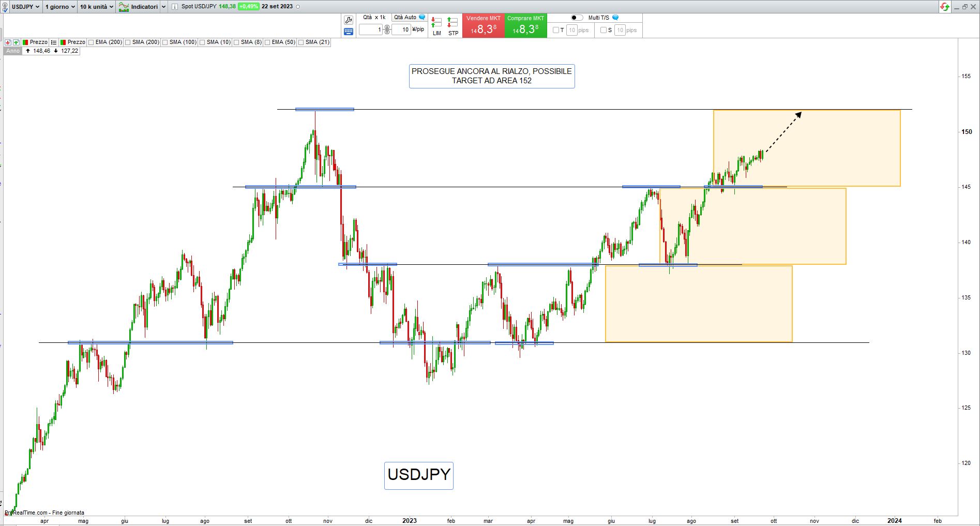Click the 148,46 yearly high value

42,51
